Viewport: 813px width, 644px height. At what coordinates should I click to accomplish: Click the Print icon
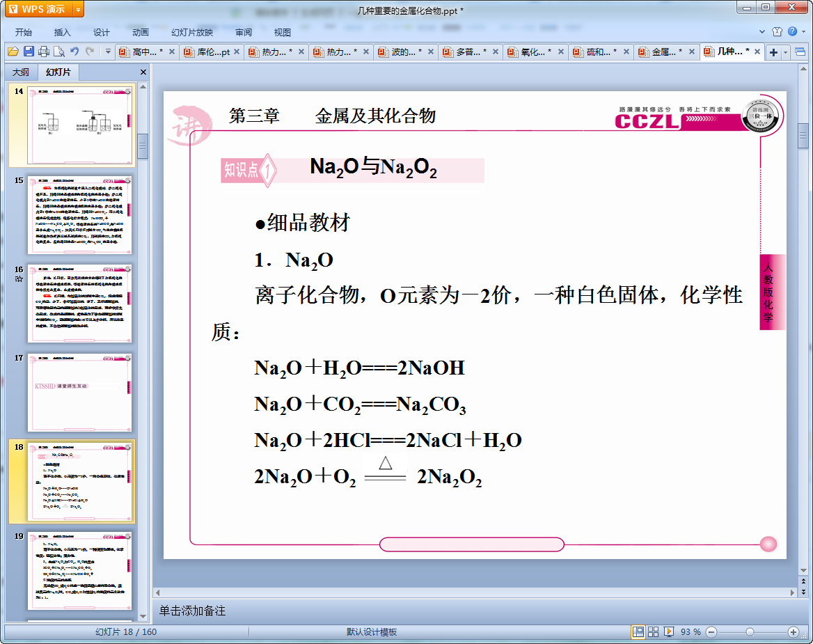(44, 52)
